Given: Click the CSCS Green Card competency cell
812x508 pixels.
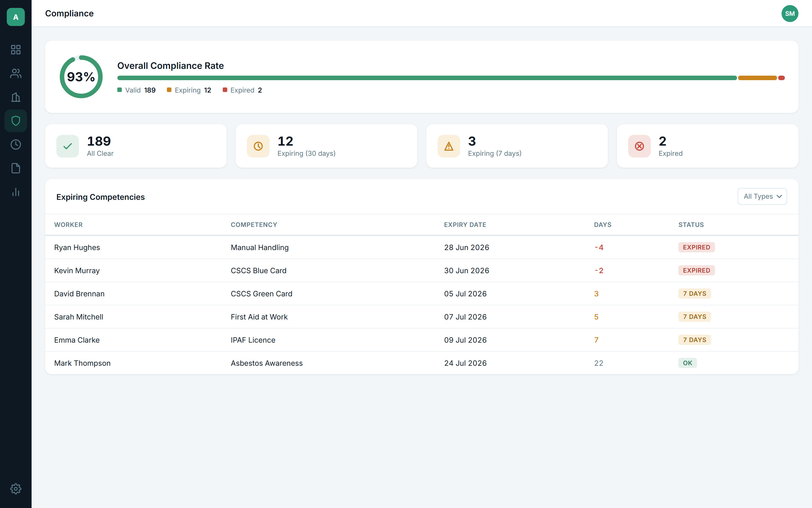Looking at the screenshot, I should point(261,294).
